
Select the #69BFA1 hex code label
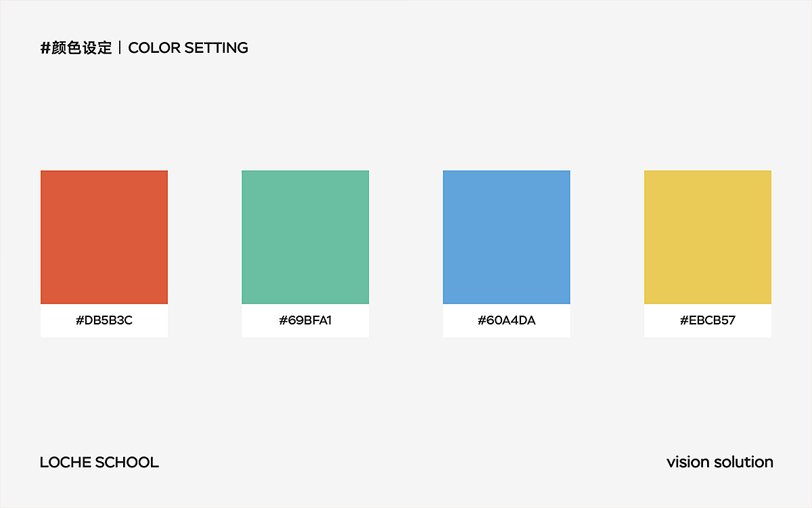coord(305,320)
